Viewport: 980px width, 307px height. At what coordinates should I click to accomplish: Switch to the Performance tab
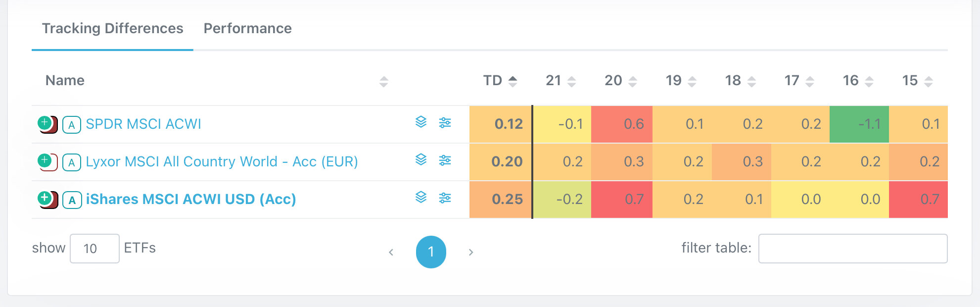tap(247, 29)
